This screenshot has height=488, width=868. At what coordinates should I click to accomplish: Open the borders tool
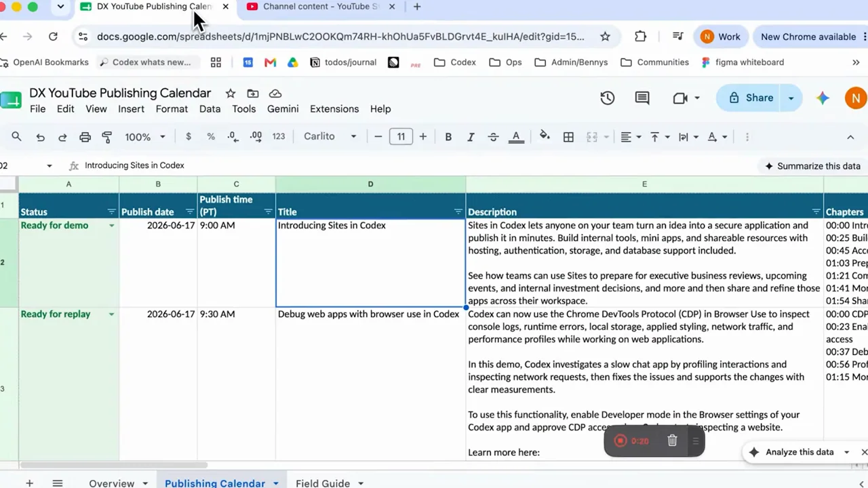pyautogui.click(x=568, y=137)
